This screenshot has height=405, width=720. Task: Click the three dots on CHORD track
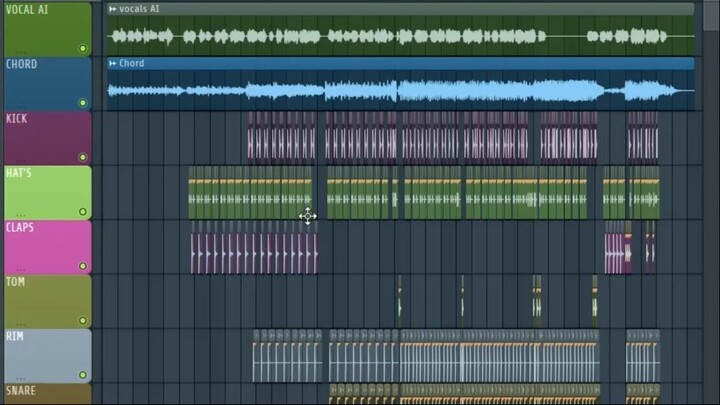19,105
